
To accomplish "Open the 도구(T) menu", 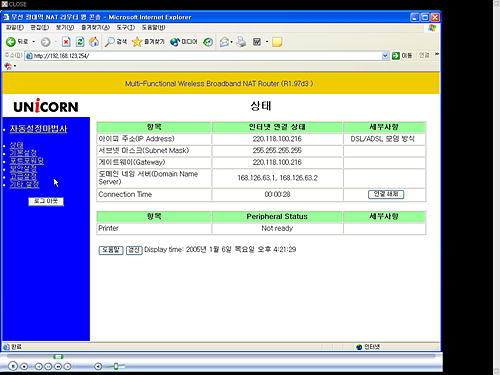I will coord(126,27).
